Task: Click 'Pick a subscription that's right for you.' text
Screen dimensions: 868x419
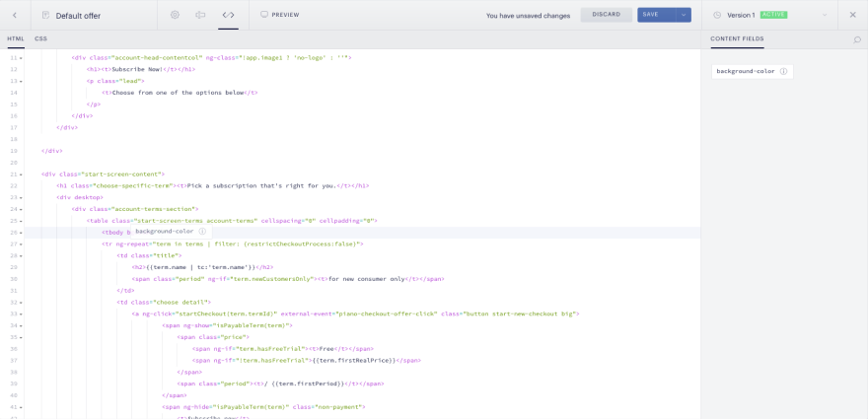Action: [x=261, y=186]
